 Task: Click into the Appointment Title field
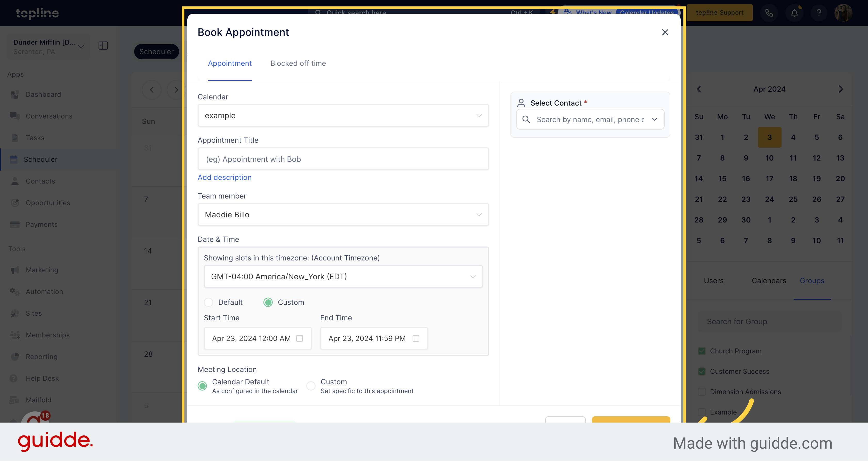coord(343,159)
